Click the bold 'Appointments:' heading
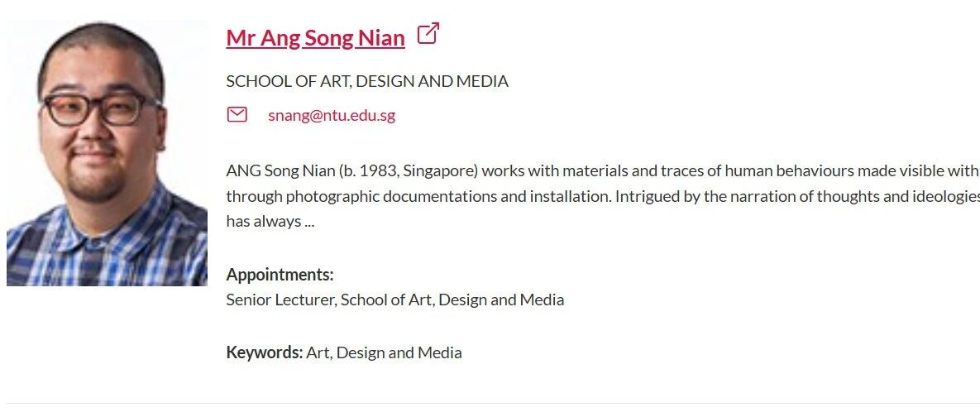Screen dimensions: 980x417 pos(280,275)
